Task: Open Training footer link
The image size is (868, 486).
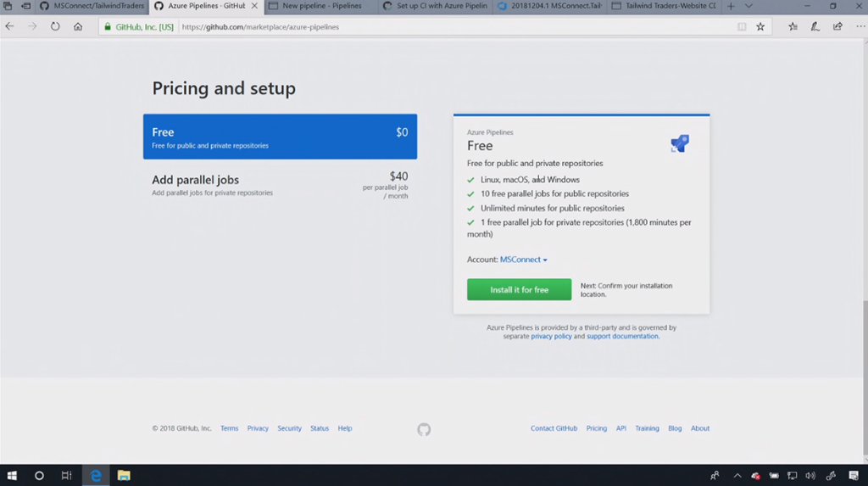Action: coord(647,428)
